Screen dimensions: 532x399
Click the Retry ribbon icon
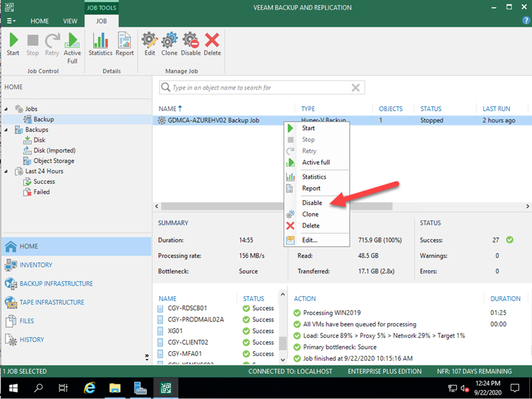tap(52, 44)
